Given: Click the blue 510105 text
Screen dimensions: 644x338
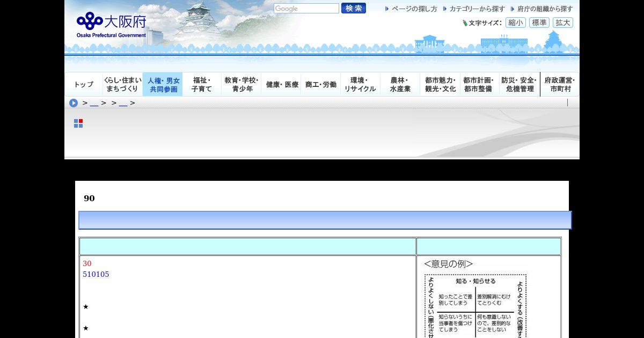Looking at the screenshot, I should click(x=96, y=274).
